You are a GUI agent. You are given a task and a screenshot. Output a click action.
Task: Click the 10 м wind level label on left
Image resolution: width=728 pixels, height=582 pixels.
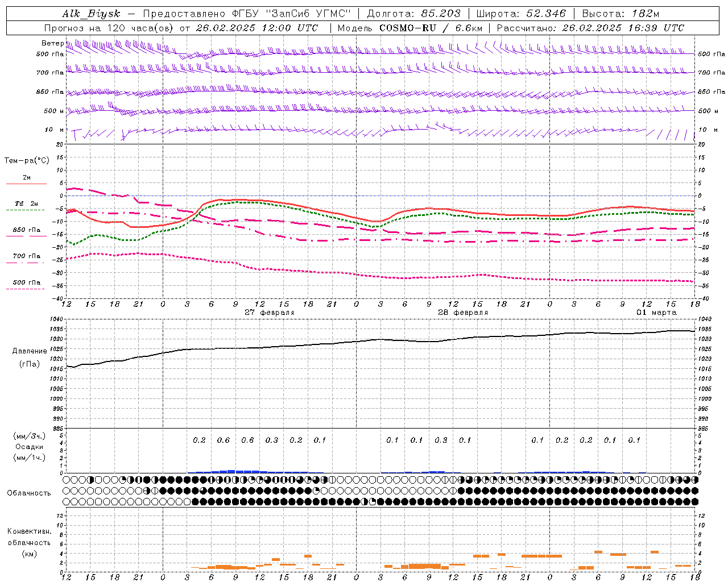55,130
